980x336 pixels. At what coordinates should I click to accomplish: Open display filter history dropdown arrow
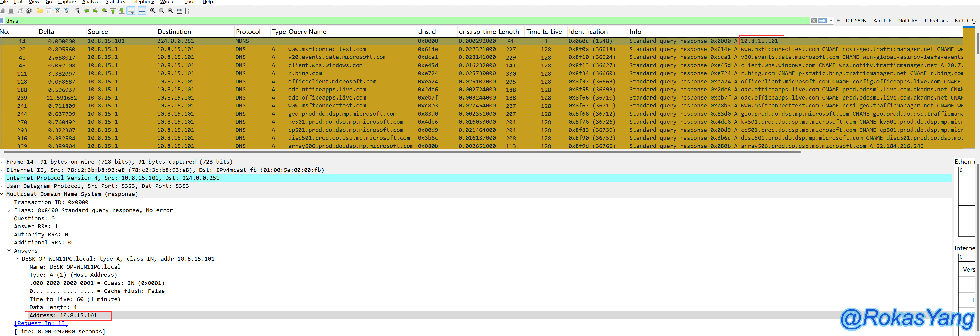pyautogui.click(x=831, y=21)
